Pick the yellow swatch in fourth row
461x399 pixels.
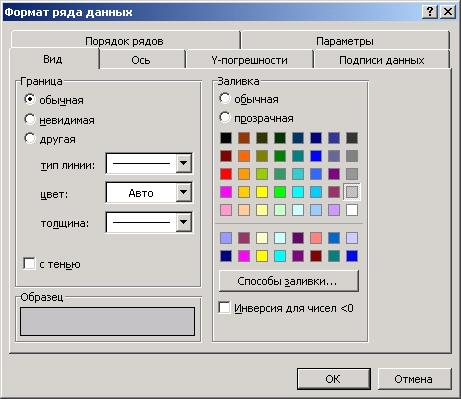coord(262,192)
